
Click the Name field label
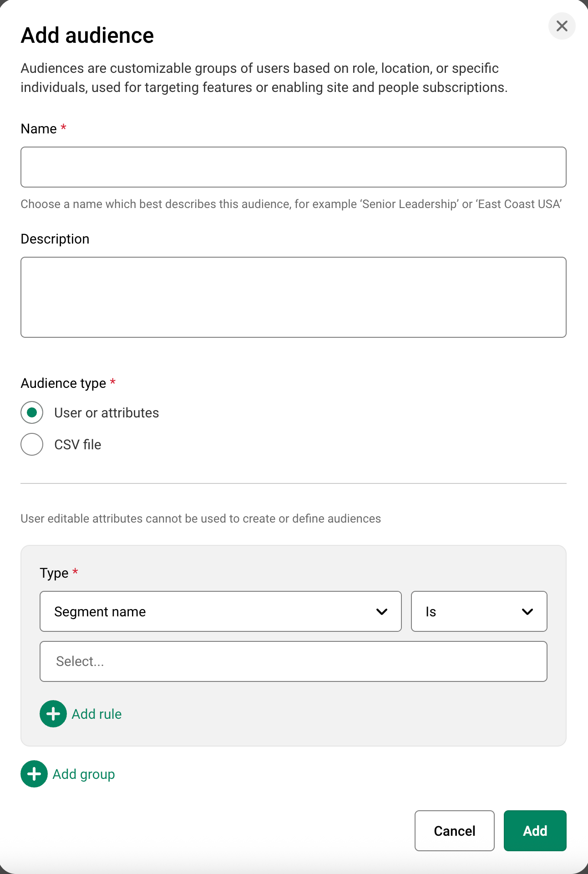point(39,129)
